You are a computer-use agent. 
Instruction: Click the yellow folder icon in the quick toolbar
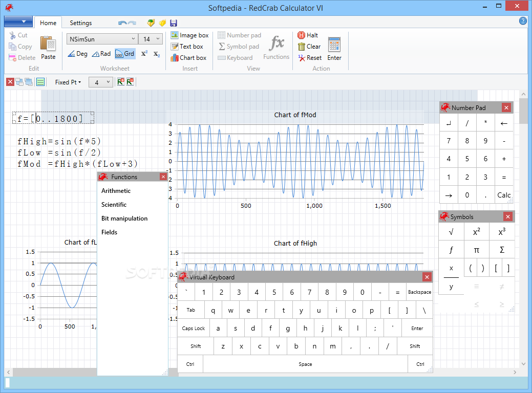coord(162,23)
